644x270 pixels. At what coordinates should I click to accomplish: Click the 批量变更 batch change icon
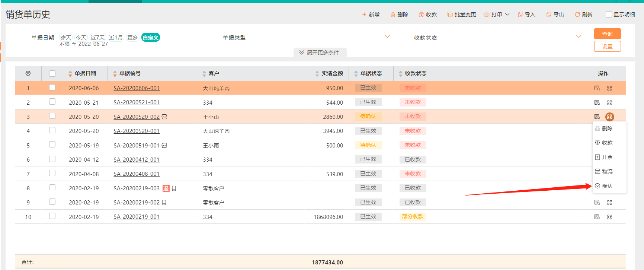tap(450, 15)
